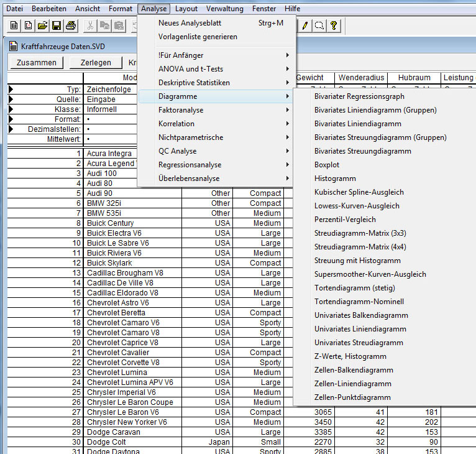Click the printer toolbar icon

coord(71,25)
